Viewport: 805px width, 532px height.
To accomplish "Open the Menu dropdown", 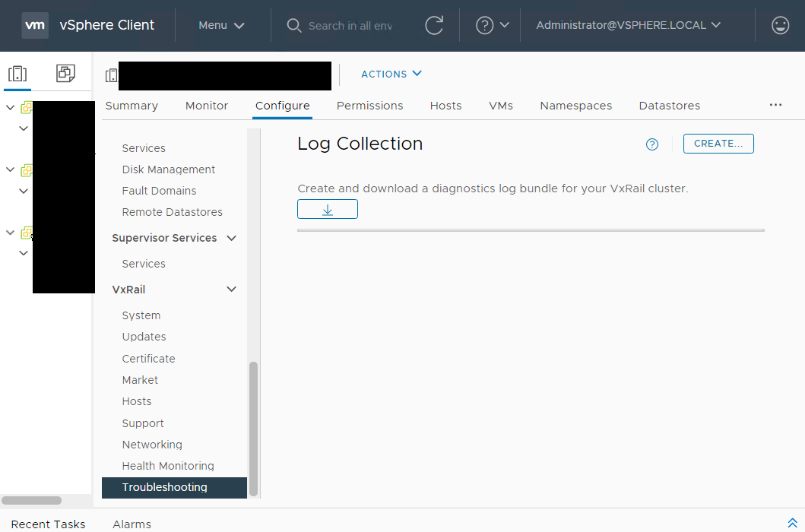I will [221, 25].
